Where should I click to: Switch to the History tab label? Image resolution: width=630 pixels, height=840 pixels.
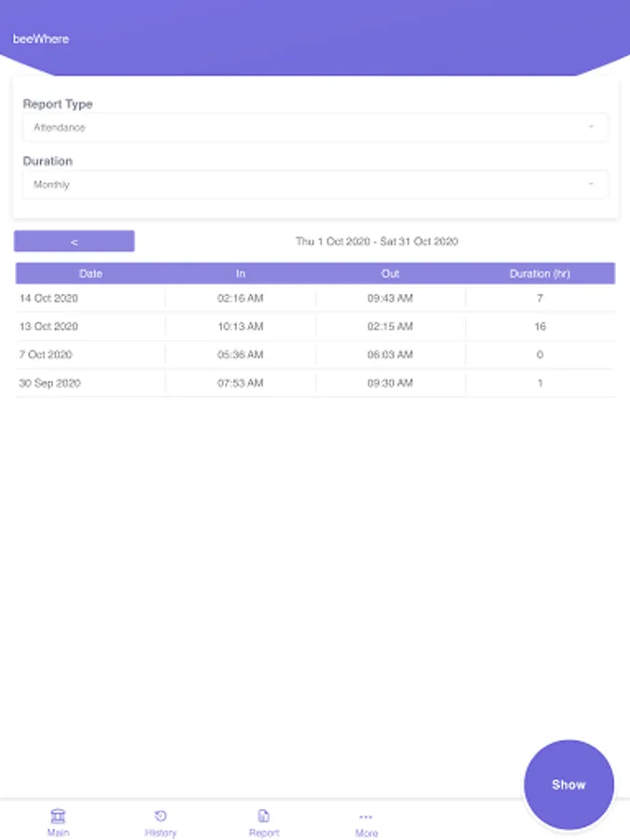tap(161, 833)
